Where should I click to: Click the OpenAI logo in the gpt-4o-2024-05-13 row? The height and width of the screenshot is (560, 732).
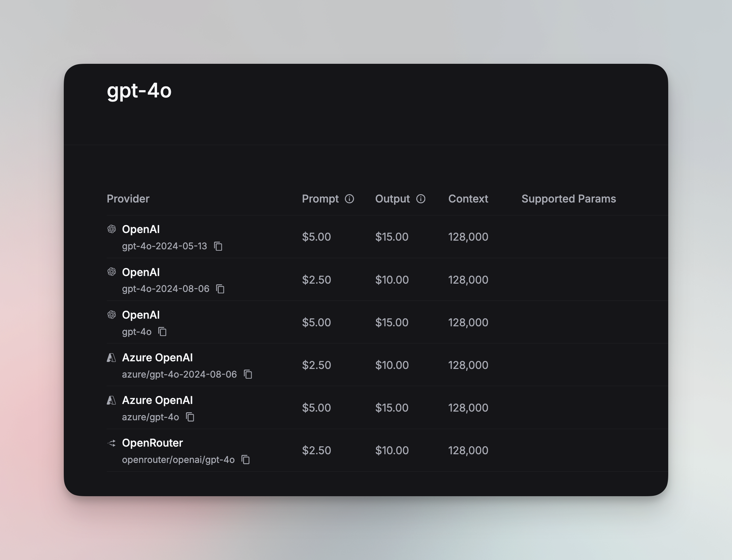coord(112,229)
